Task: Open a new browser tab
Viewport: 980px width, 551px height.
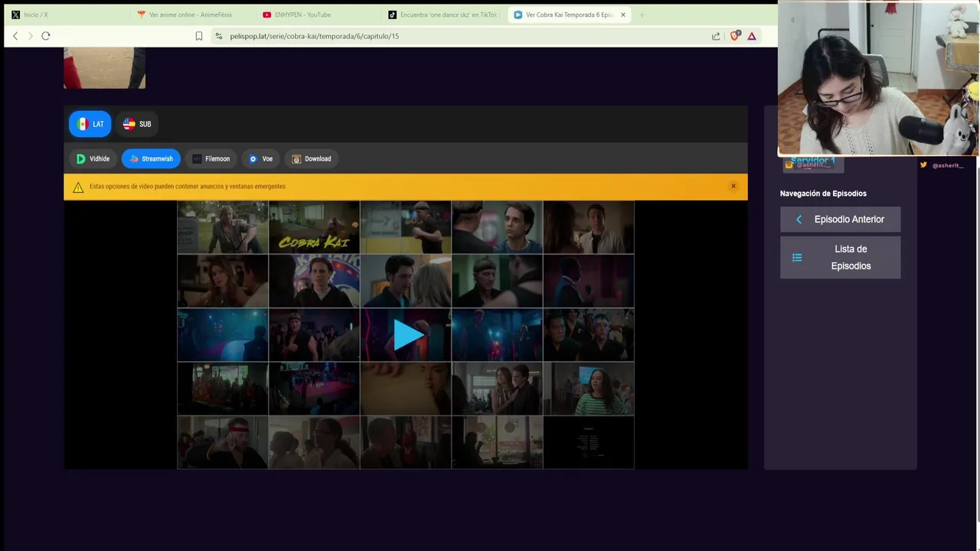Action: (x=642, y=15)
